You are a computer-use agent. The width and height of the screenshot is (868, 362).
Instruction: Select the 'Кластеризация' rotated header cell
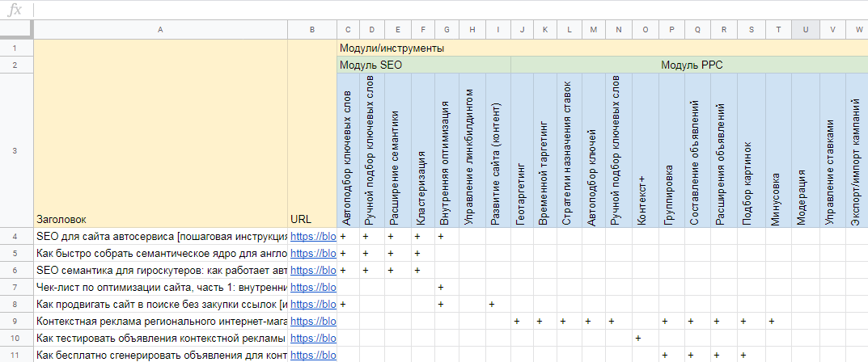point(423,150)
